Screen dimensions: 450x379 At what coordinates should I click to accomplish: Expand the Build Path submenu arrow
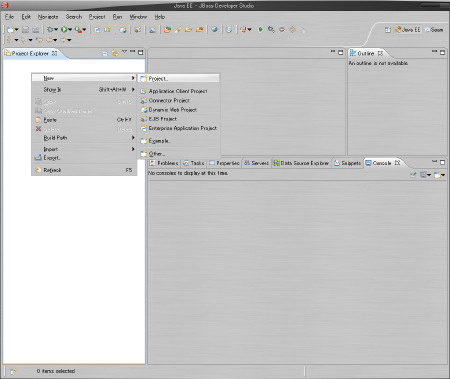point(133,138)
